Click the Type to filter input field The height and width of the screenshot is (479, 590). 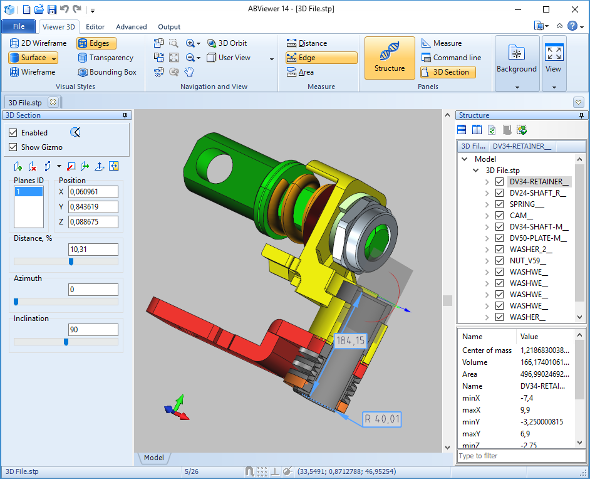click(521, 456)
